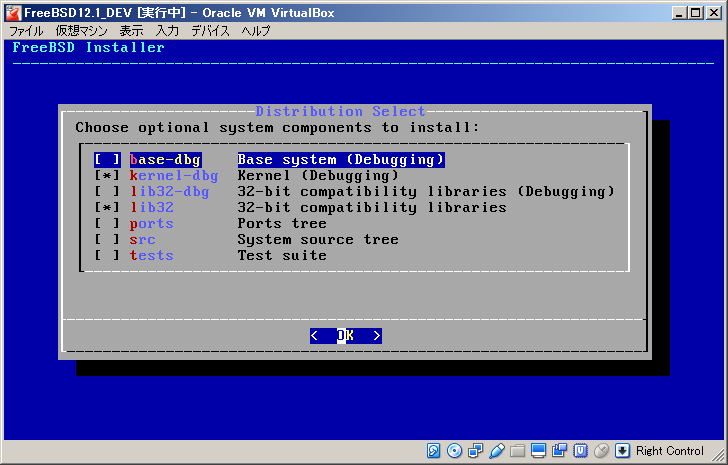Image resolution: width=728 pixels, height=465 pixels.
Task: Select the lib32-dbg component name
Action: 169,191
